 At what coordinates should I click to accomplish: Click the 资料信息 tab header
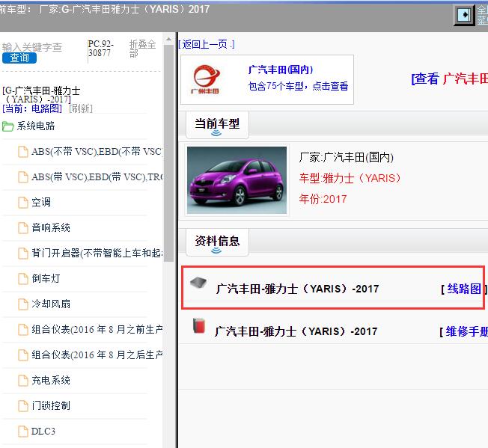[217, 242]
